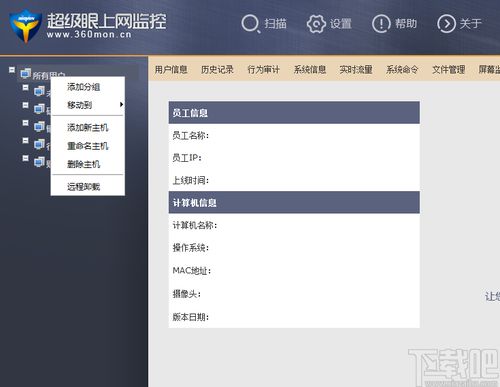Choose 添加新主机 from the context menu
Image resolution: width=500 pixels, height=387 pixels.
pos(88,127)
